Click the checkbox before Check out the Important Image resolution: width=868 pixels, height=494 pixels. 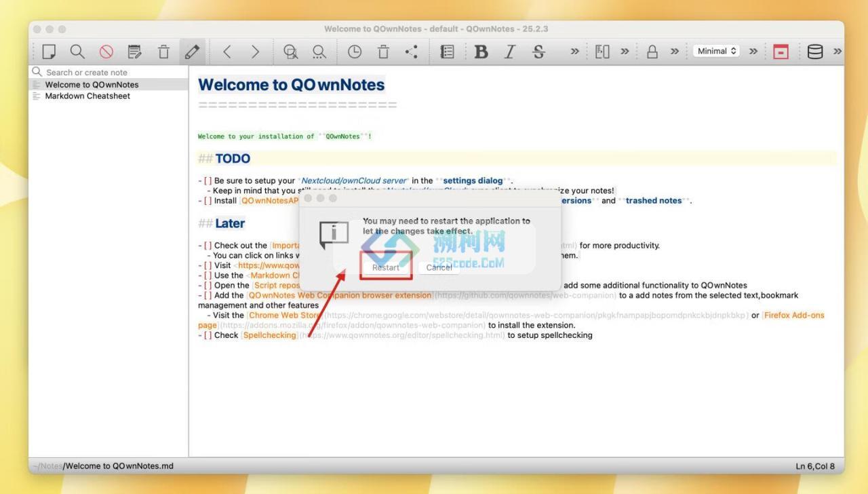pyautogui.click(x=208, y=246)
